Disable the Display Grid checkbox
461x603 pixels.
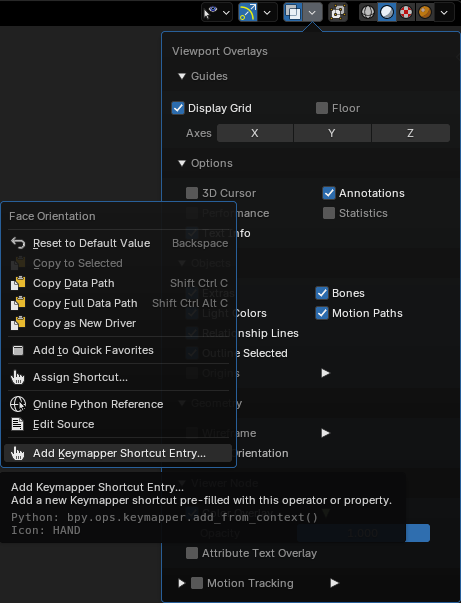coord(178,108)
